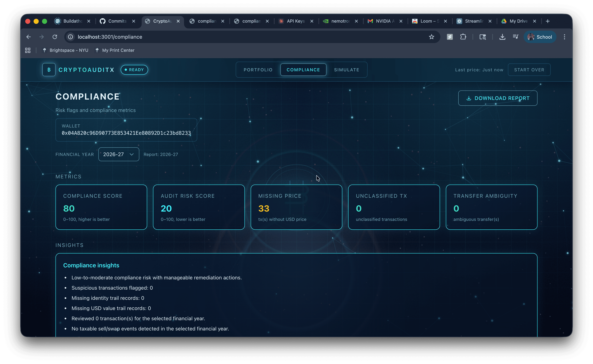Click the CryptoAuditX bitcoin logo icon

pyautogui.click(x=49, y=70)
